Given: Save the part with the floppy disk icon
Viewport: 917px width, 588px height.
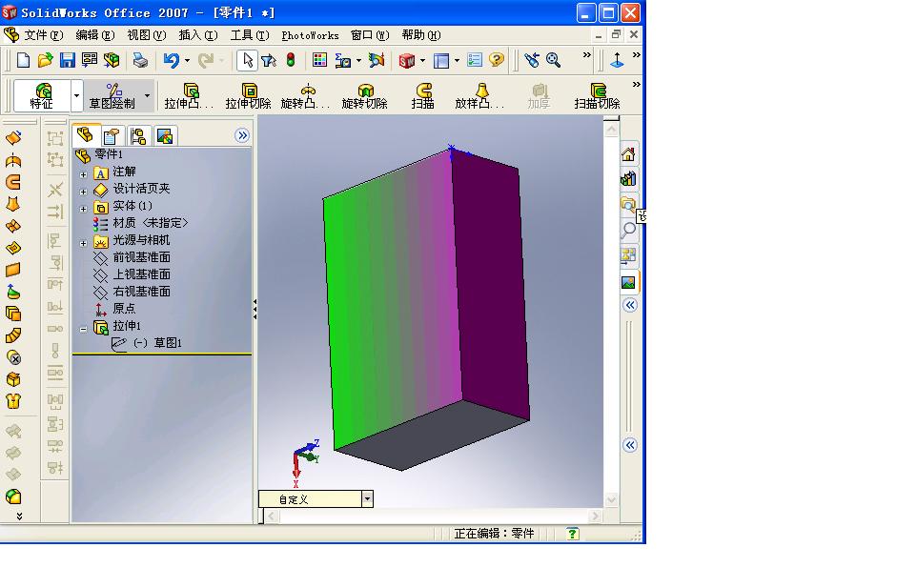Looking at the screenshot, I should tap(68, 60).
